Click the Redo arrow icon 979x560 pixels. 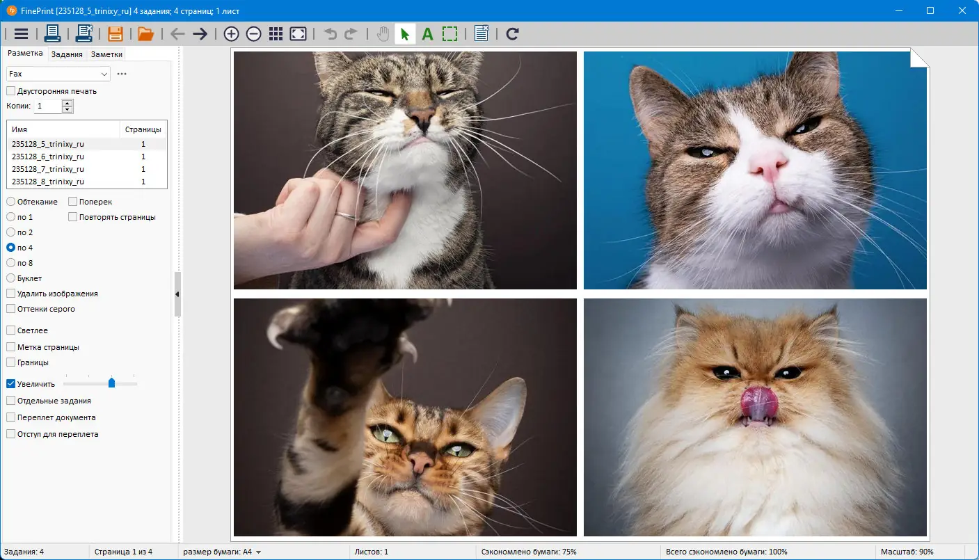click(351, 33)
